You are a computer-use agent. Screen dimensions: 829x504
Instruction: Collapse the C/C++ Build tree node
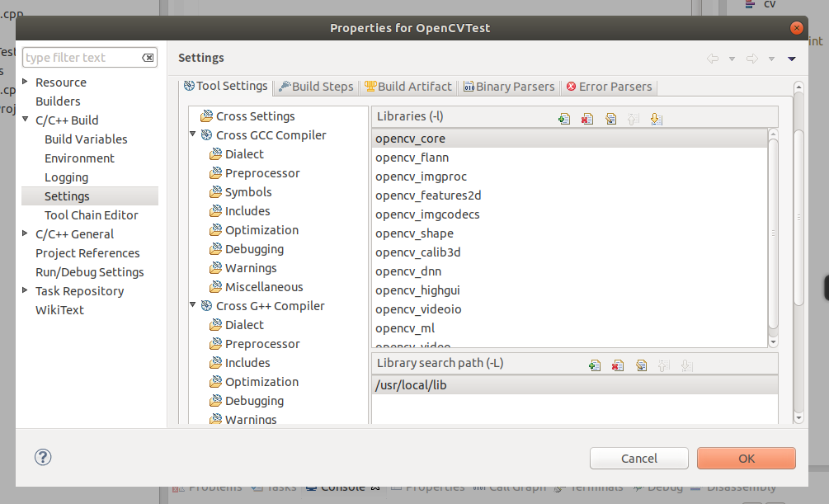click(x=25, y=119)
